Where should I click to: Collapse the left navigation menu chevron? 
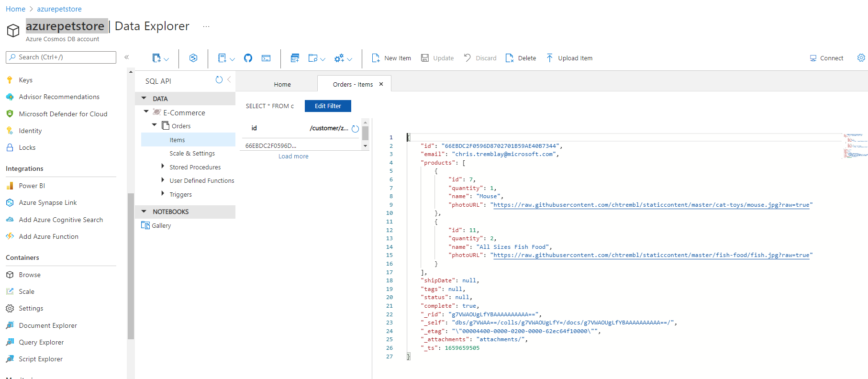(x=127, y=57)
